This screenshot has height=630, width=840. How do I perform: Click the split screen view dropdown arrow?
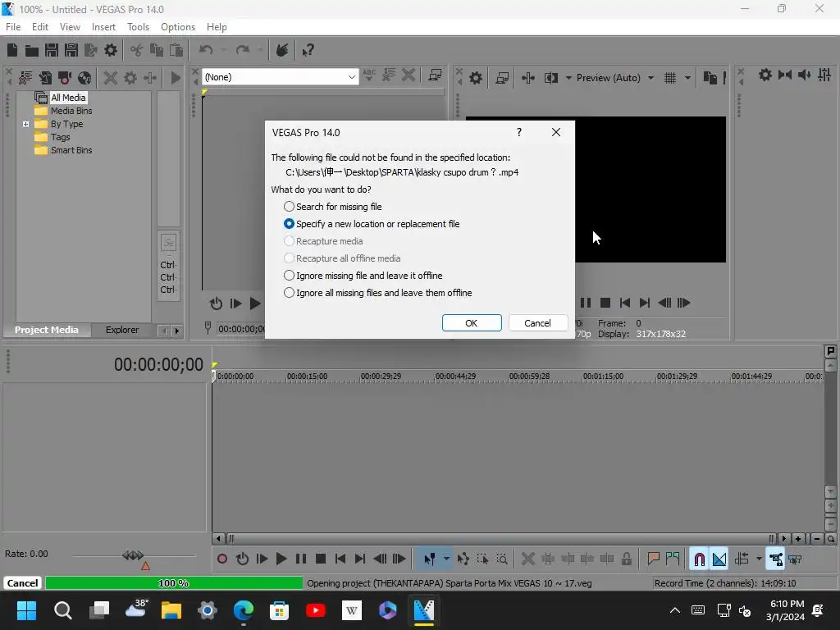(x=568, y=78)
